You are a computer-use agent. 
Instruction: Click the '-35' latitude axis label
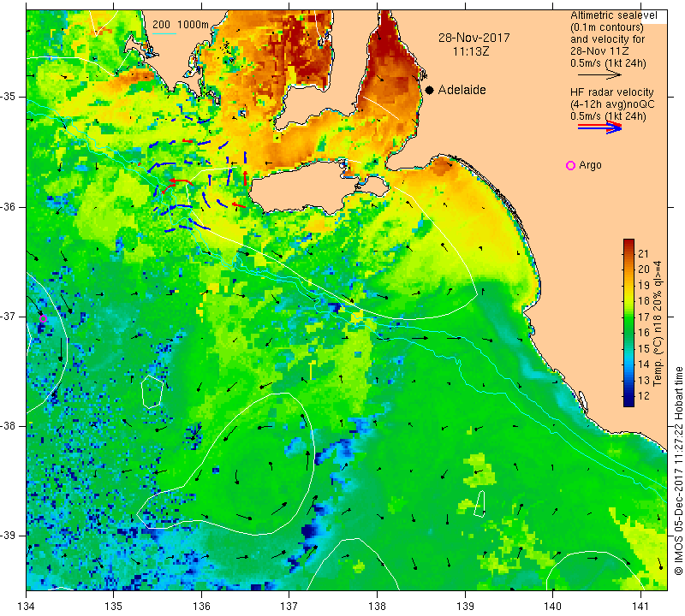point(8,97)
